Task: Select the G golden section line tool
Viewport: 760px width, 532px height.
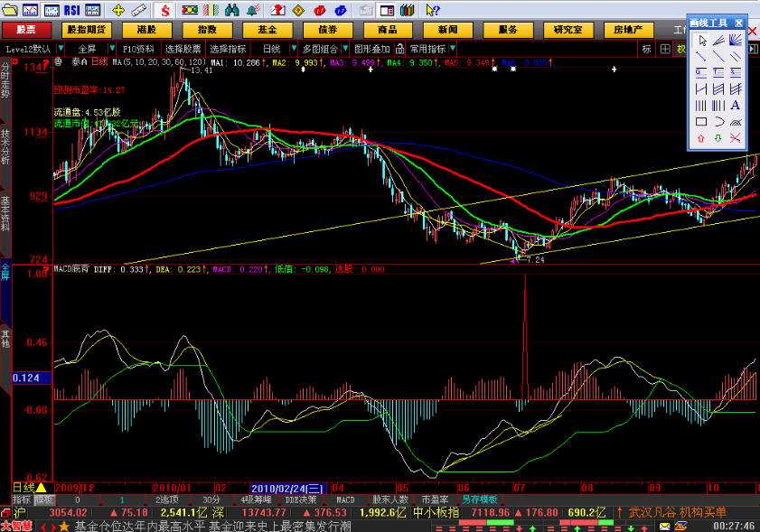Action: (x=701, y=72)
